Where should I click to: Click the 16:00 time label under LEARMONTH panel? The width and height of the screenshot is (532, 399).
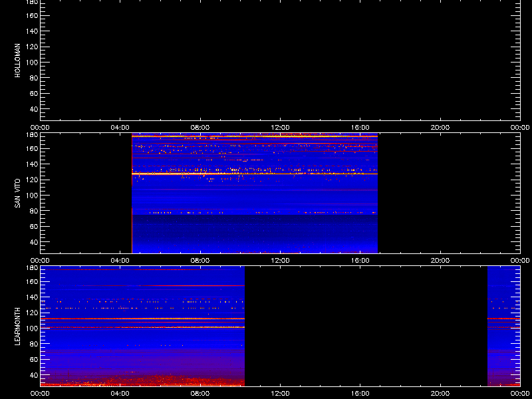pos(360,394)
